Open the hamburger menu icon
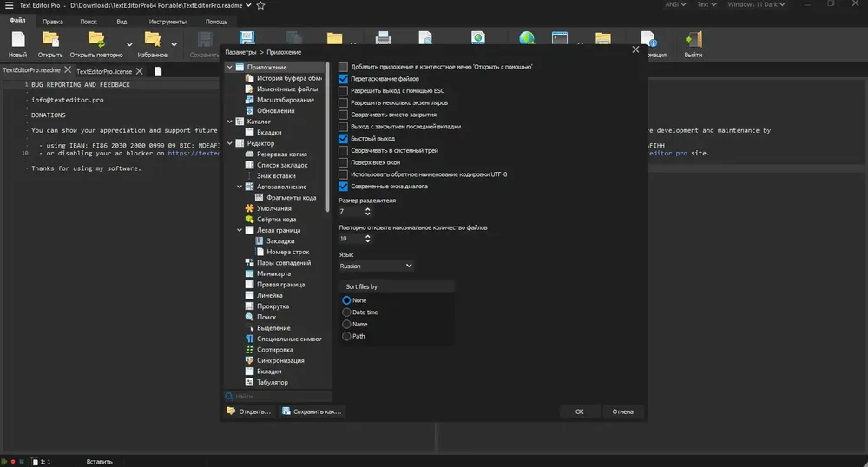This screenshot has width=868, height=467. point(9,5)
